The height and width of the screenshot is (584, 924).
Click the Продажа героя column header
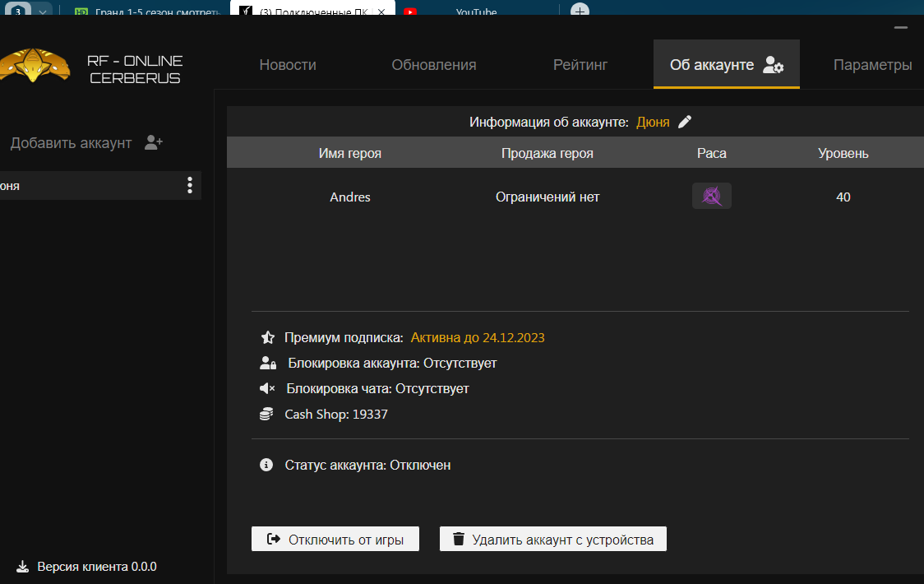tap(547, 153)
